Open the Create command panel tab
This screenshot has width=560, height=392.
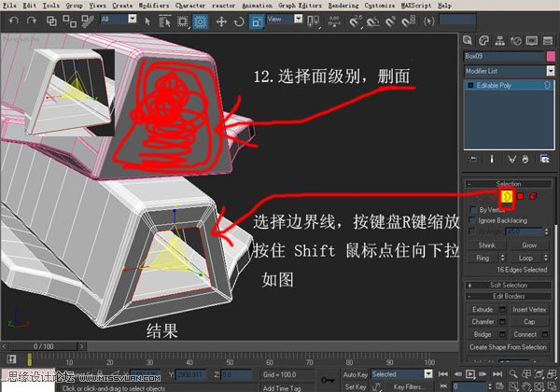point(468,41)
